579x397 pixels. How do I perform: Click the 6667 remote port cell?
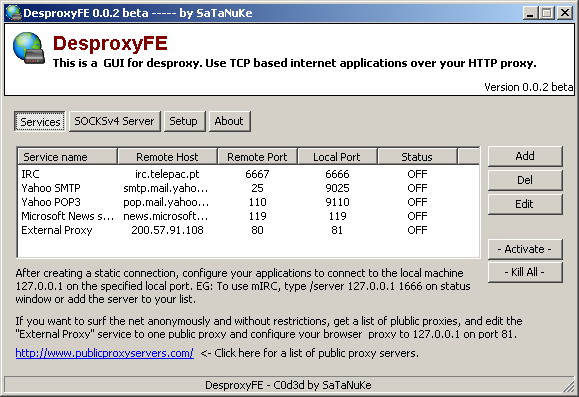pyautogui.click(x=257, y=174)
